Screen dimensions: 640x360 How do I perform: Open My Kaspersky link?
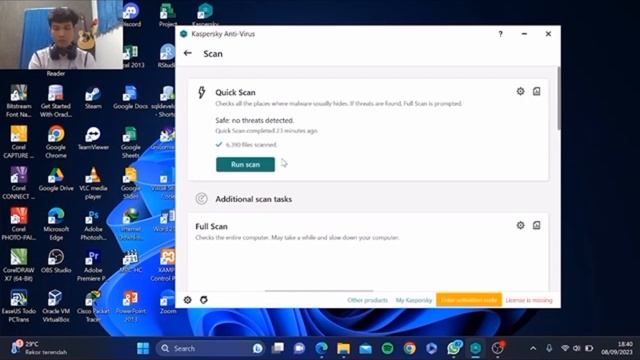coord(413,300)
